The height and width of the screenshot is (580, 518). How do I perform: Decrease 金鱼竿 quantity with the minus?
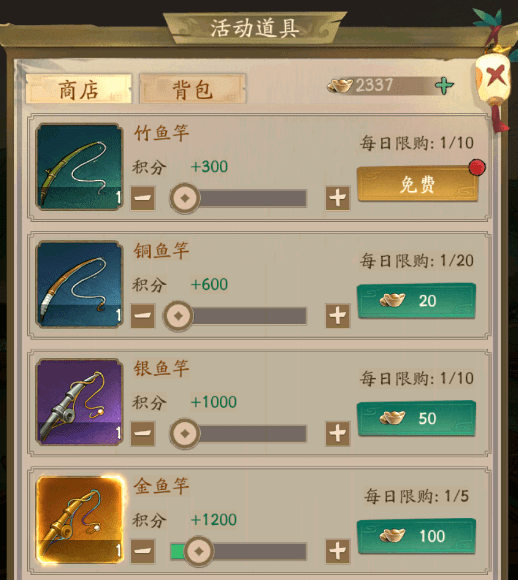click(143, 551)
